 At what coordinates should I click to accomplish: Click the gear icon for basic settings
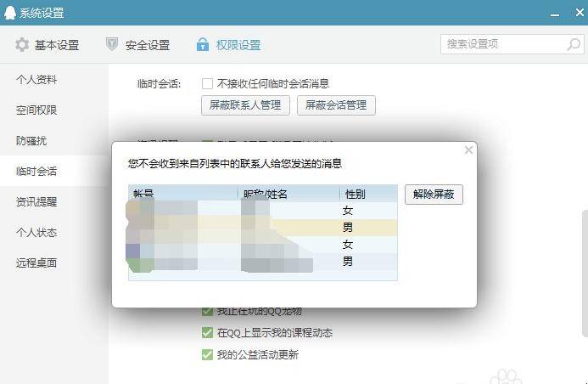point(22,45)
